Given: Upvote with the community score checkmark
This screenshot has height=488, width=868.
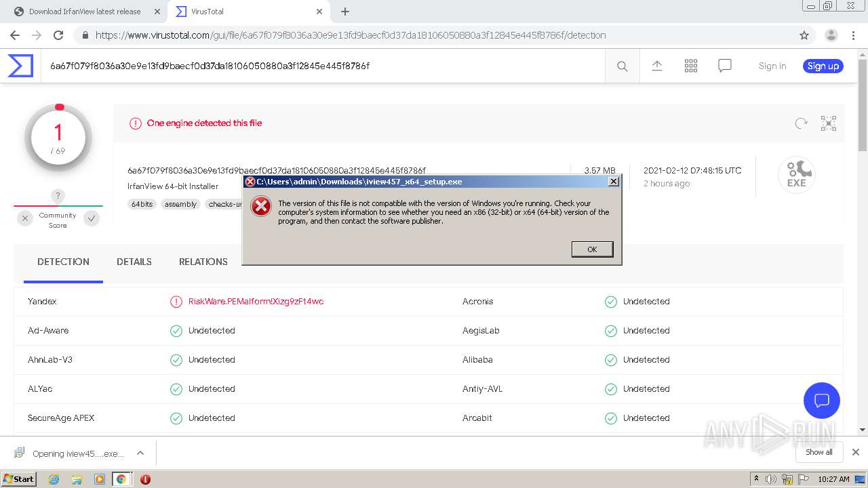Looking at the screenshot, I should [x=92, y=218].
